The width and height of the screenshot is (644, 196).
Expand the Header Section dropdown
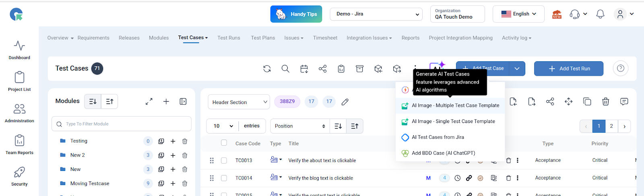pos(239,102)
